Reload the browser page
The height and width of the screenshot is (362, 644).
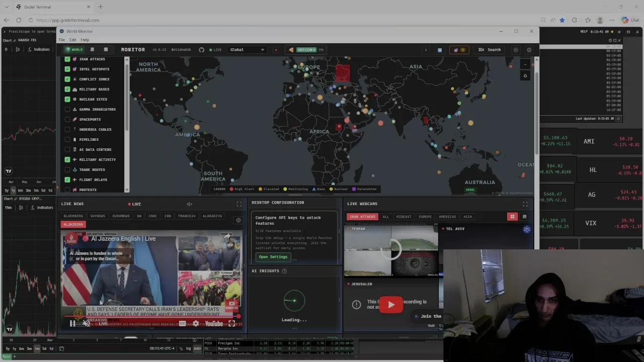[x=19, y=20]
